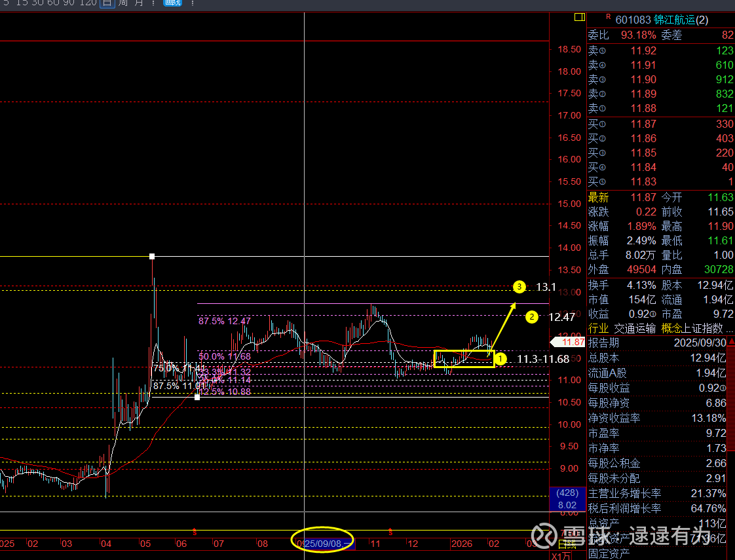This screenshot has width=735, height=560.
Task: Click 最高 value 11.90
Action: pyautogui.click(x=721, y=227)
